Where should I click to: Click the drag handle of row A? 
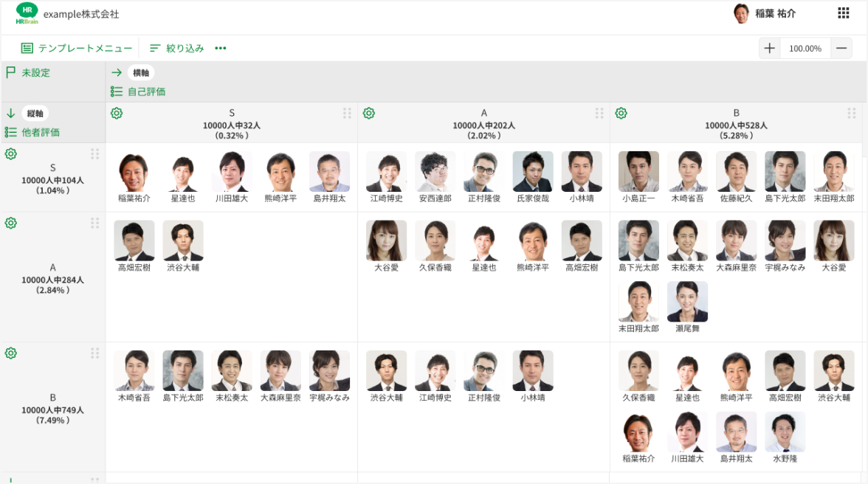[94, 223]
